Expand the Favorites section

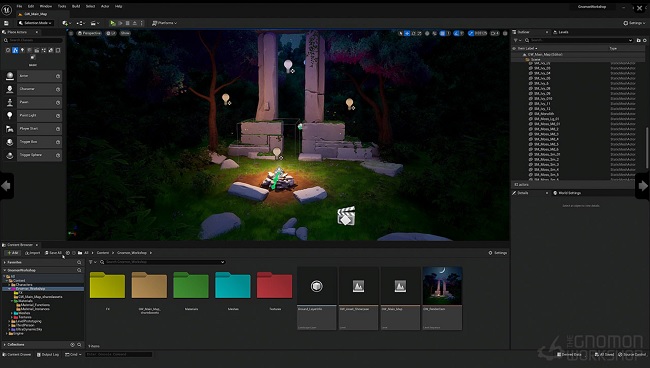[x=5, y=262]
